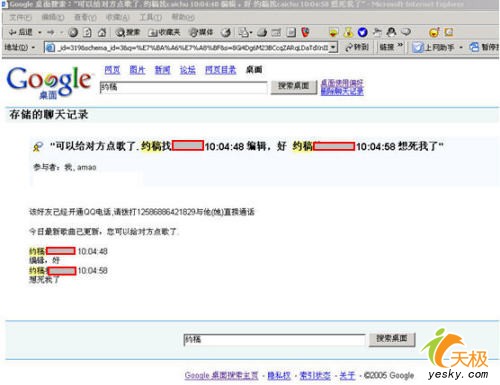Click the Print icon in toolbar
This screenshot has height=385, width=500.
[262, 32]
